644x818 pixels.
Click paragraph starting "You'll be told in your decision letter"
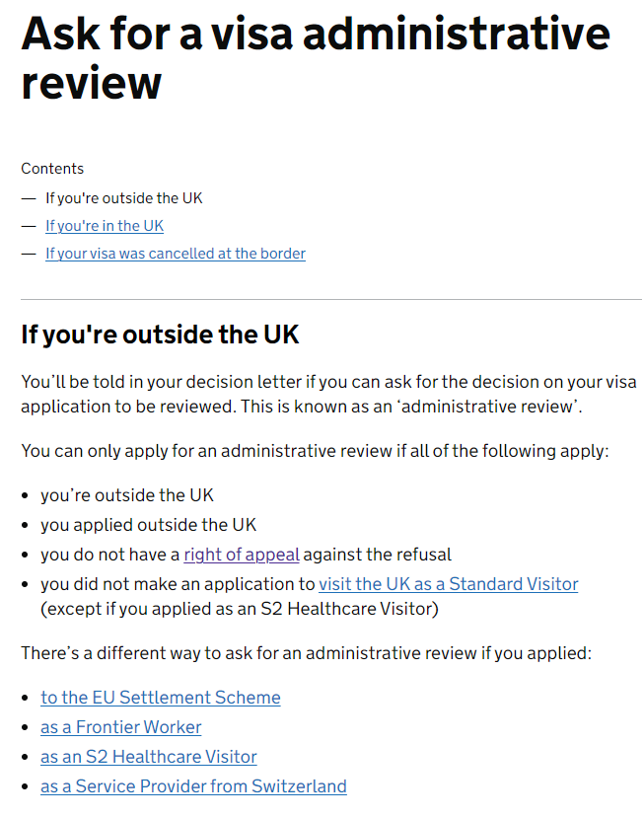[328, 394]
